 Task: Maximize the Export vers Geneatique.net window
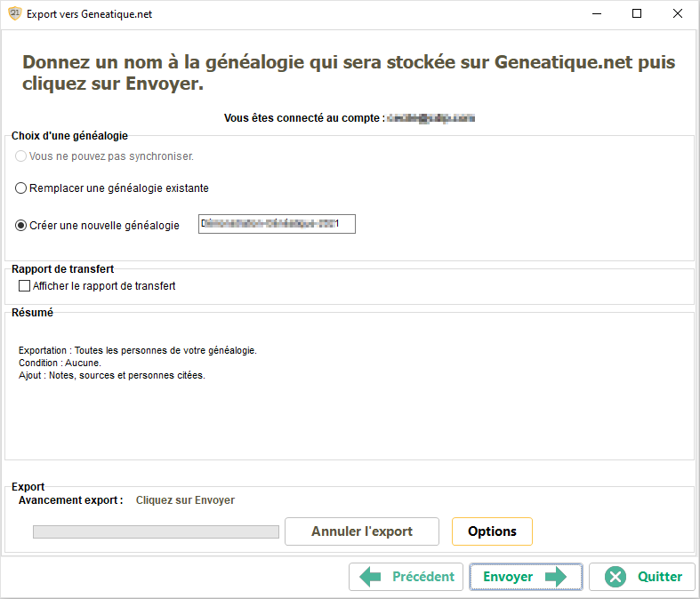[637, 14]
